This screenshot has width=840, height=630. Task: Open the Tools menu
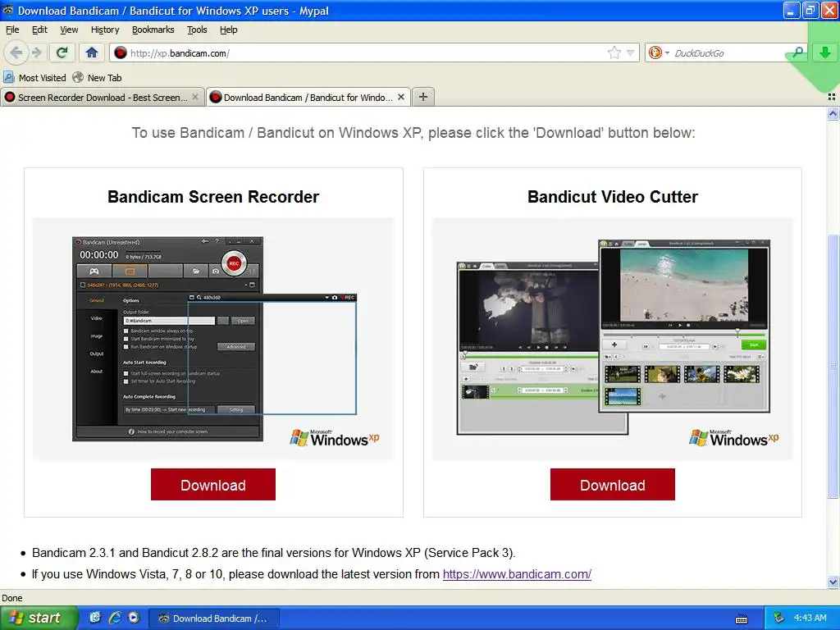[x=197, y=30]
